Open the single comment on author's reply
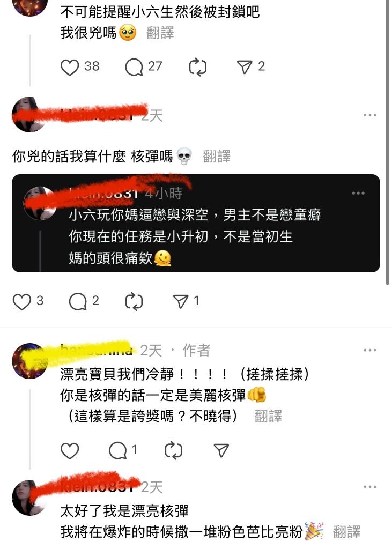 click(117, 450)
